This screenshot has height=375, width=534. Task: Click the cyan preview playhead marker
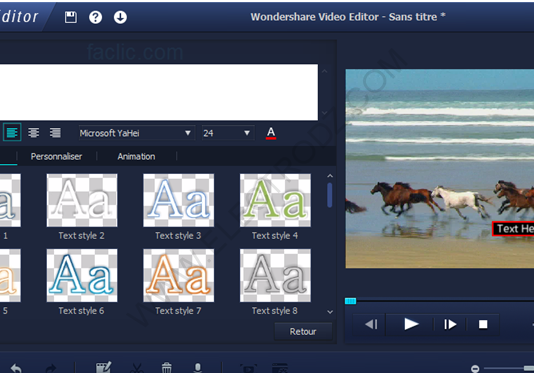350,301
